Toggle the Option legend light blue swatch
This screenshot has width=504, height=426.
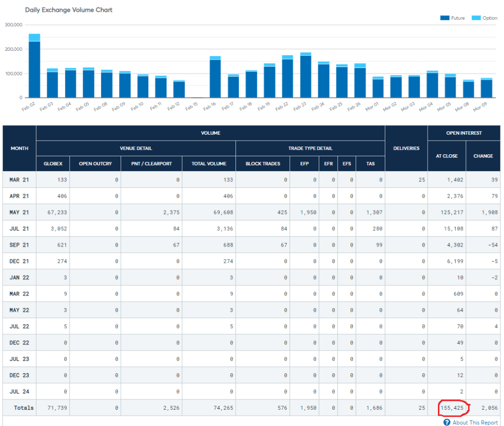(x=476, y=18)
